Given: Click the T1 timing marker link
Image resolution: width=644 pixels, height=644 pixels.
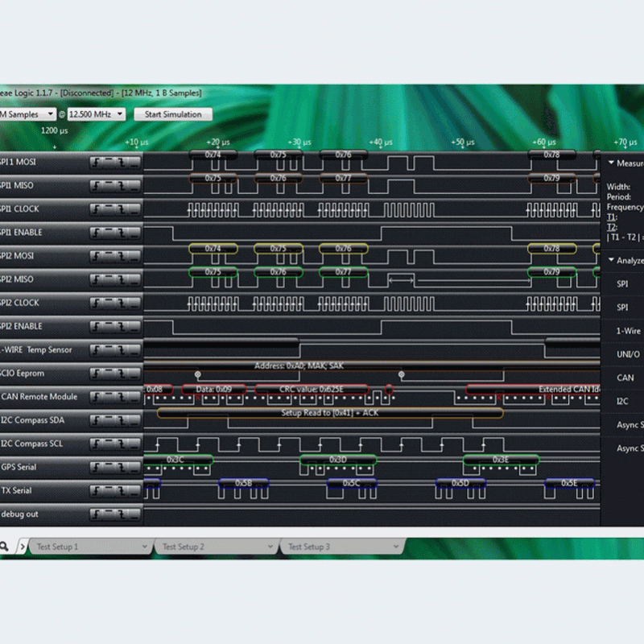Looking at the screenshot, I should 611,217.
